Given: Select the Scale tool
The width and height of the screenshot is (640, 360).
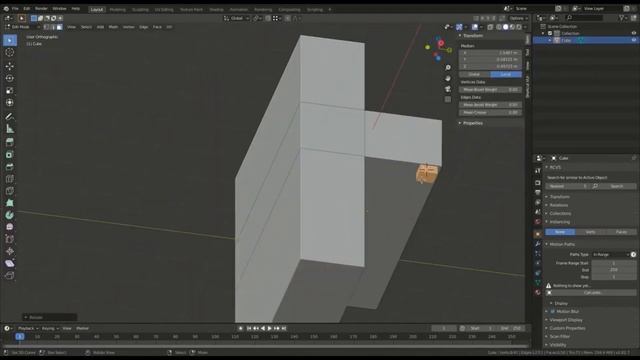Looking at the screenshot, I should (x=10, y=90).
